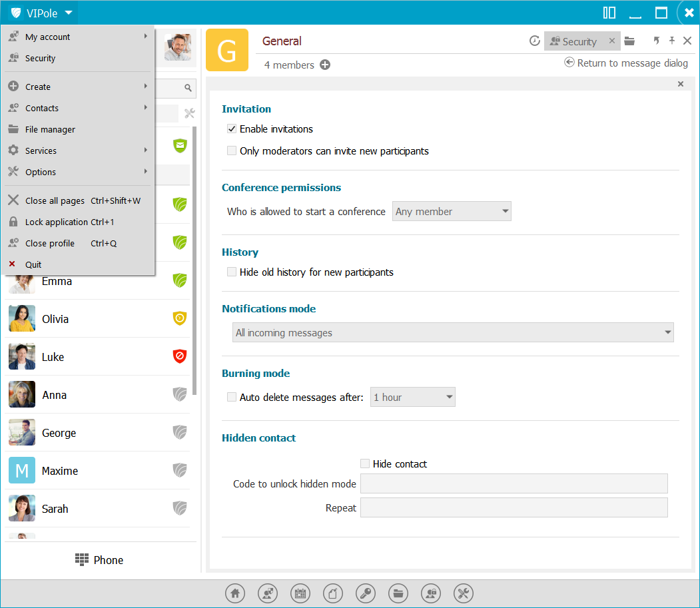The image size is (700, 608).
Task: Close the settings panel with small x
Action: [681, 84]
